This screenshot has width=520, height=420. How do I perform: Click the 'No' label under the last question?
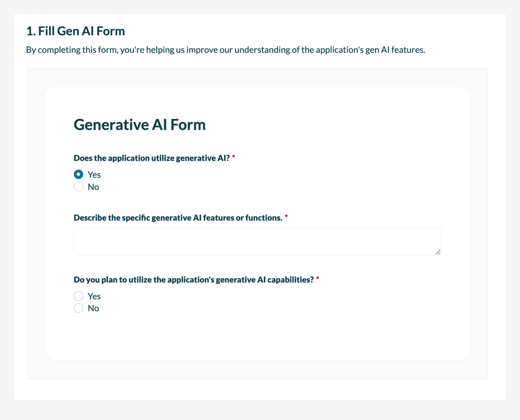point(93,308)
